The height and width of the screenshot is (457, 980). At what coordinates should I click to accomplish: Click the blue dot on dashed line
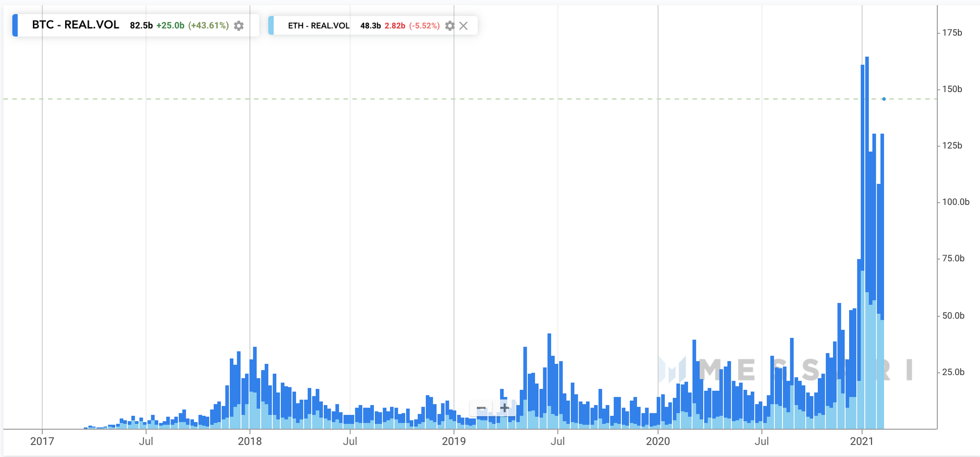tap(884, 99)
